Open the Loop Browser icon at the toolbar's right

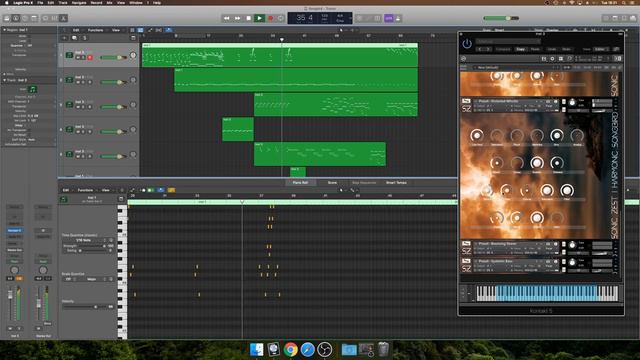tap(625, 18)
